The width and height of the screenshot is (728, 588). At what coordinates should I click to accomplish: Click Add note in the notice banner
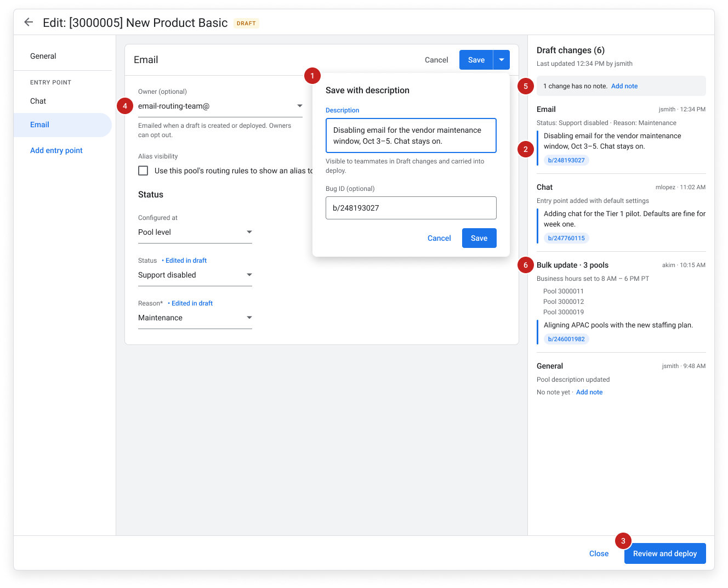click(x=624, y=86)
